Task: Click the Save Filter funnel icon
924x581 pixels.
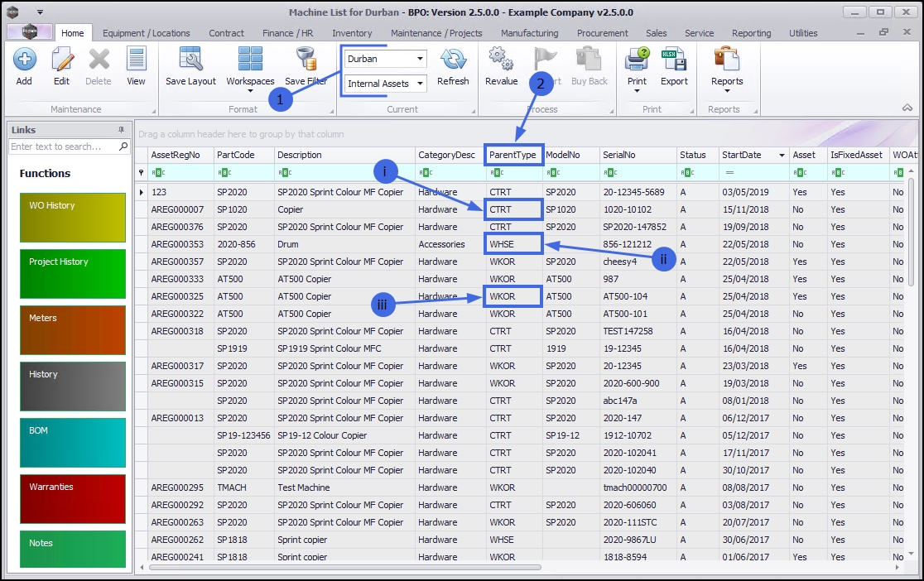Action: pos(306,60)
